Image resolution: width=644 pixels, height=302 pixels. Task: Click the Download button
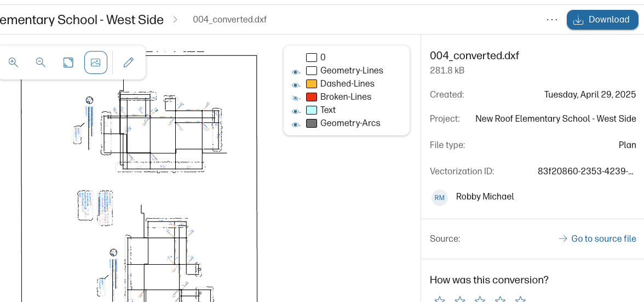(602, 20)
